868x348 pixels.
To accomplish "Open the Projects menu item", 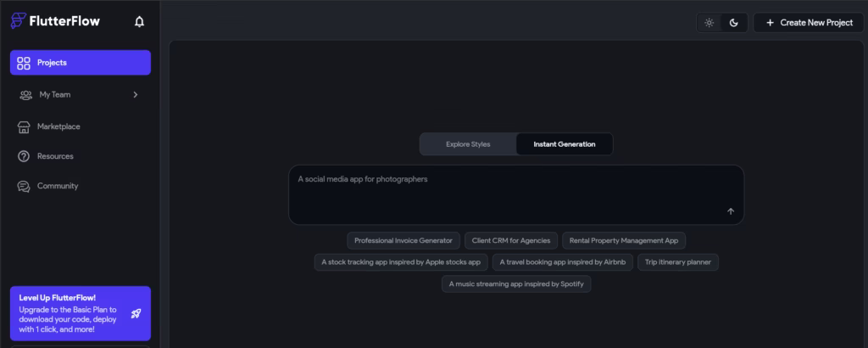I will click(x=81, y=63).
